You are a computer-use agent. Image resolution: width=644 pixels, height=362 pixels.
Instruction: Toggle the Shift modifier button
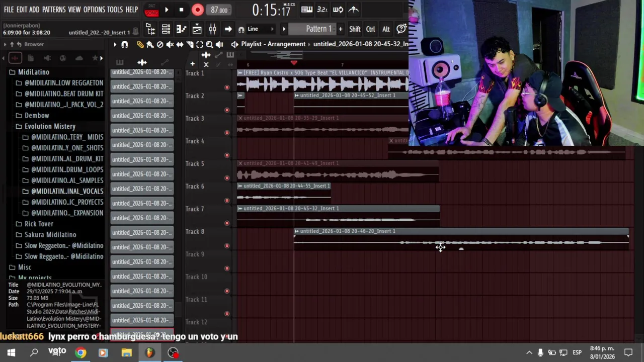(x=355, y=29)
